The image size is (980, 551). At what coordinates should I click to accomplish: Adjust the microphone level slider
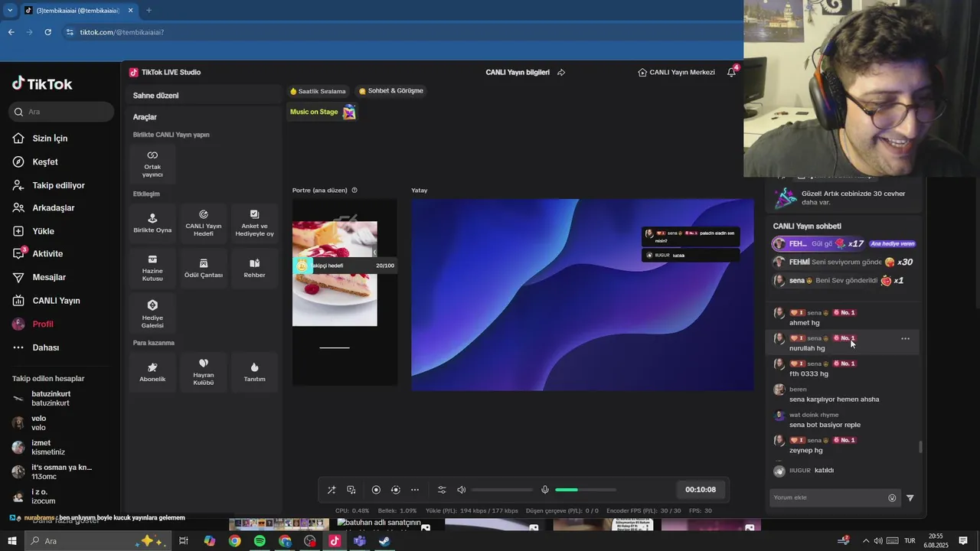586,490
